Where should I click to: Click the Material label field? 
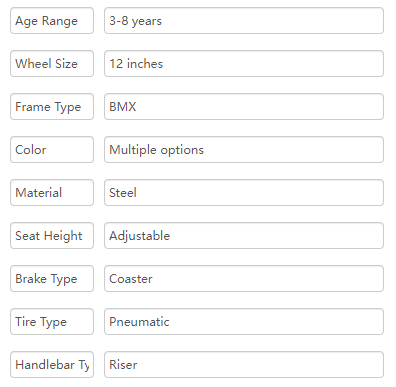tap(52, 193)
